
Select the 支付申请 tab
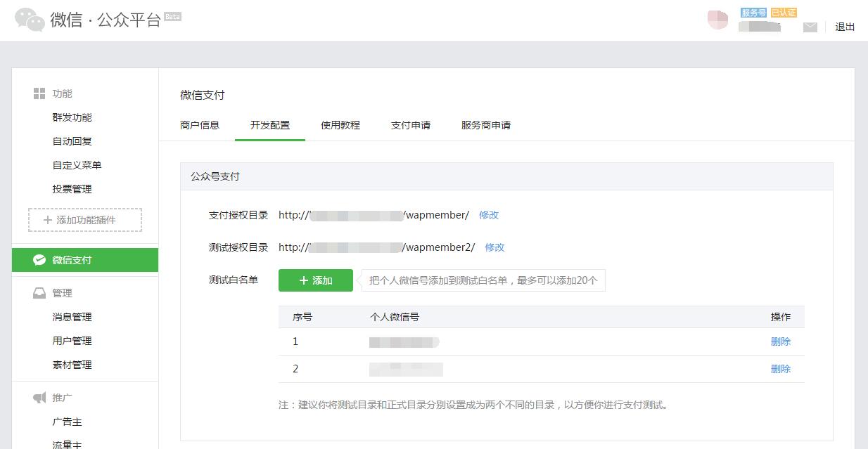[x=411, y=125]
